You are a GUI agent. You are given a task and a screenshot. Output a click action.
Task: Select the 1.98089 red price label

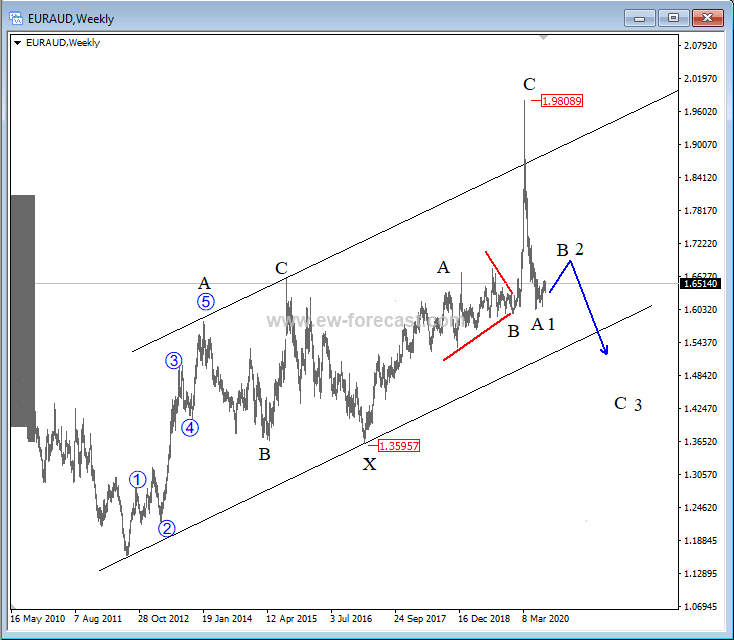[x=562, y=101]
